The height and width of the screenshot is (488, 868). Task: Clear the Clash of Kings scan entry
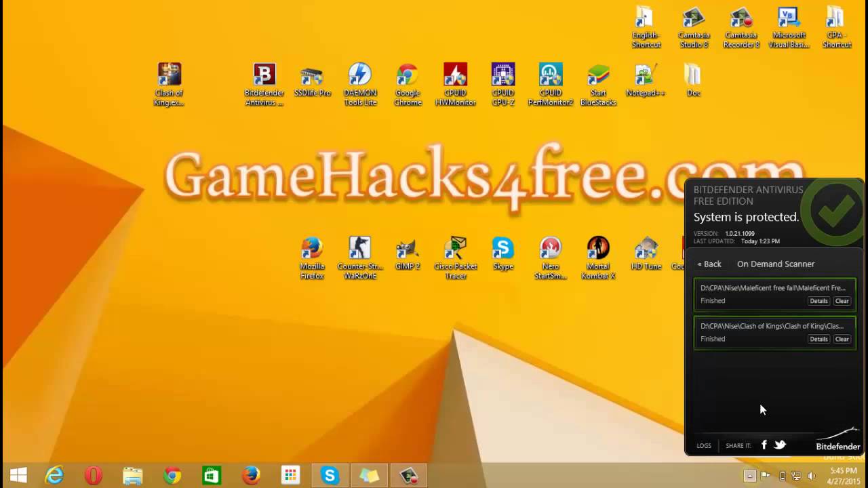point(842,339)
